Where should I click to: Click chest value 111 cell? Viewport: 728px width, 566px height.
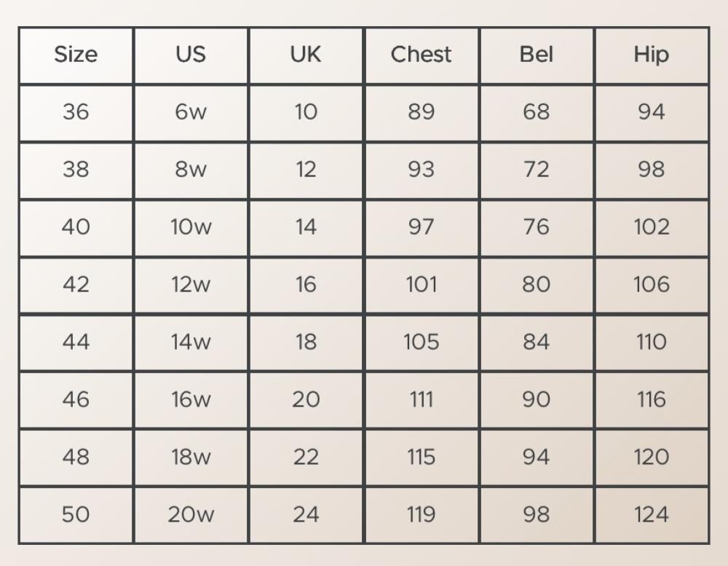click(x=421, y=400)
